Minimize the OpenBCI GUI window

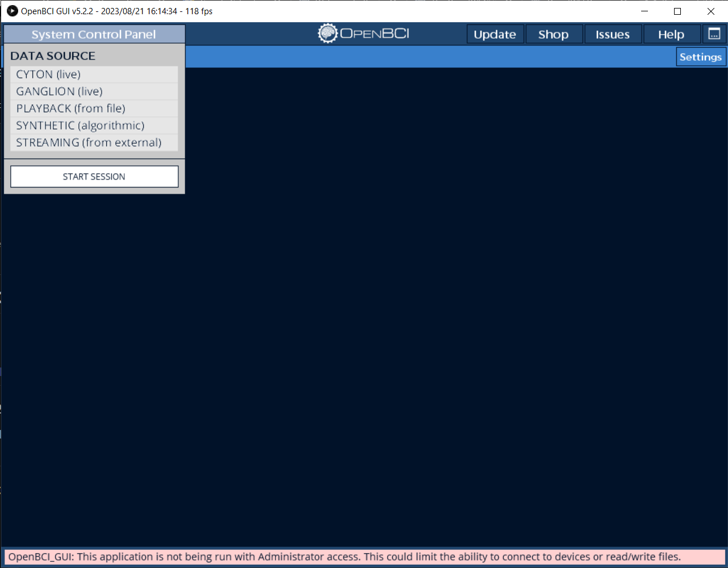point(645,11)
